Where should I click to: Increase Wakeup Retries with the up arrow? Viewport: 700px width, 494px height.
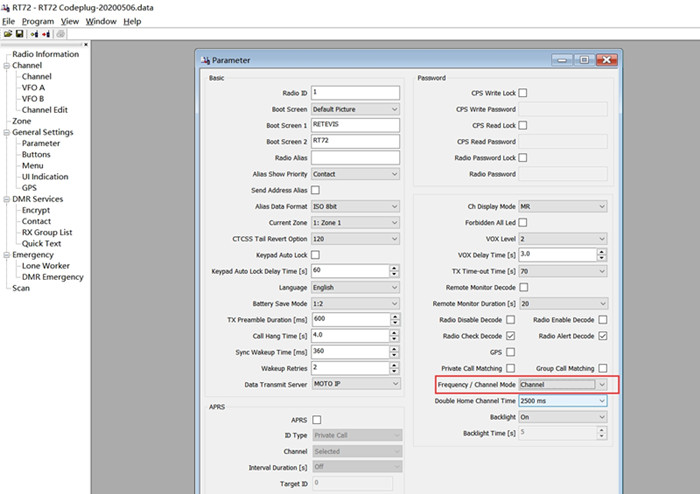(394, 365)
